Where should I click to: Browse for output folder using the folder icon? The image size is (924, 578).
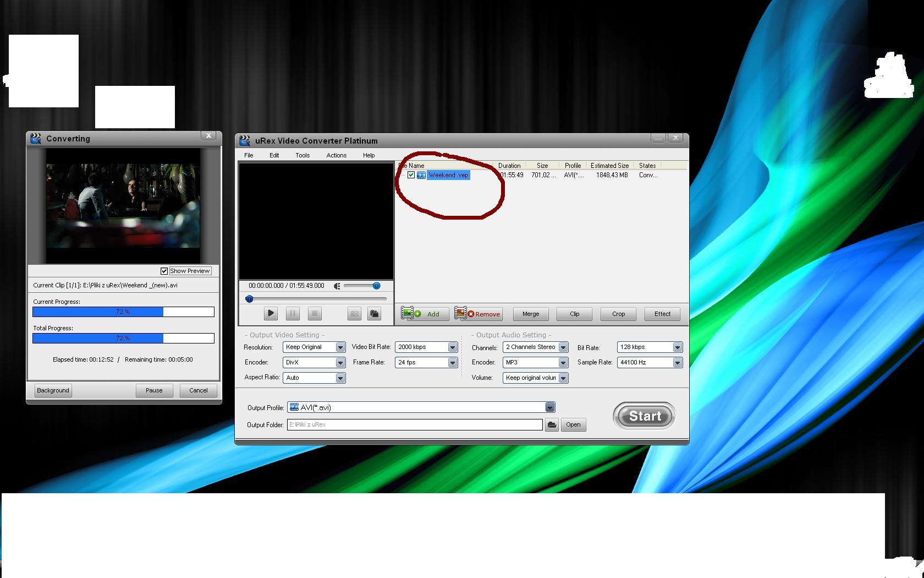point(552,424)
